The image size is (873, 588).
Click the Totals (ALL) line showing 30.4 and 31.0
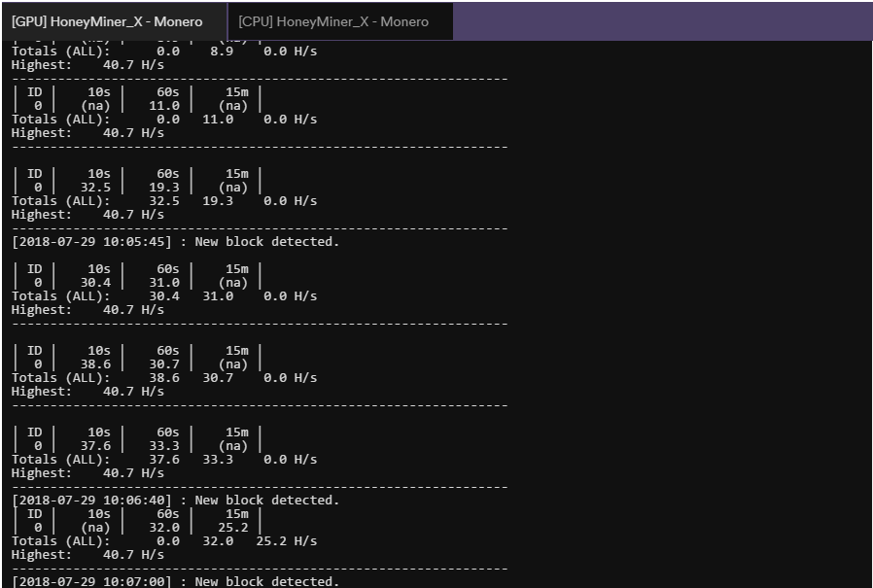(x=164, y=296)
